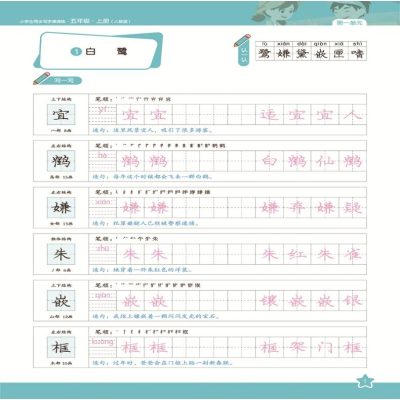Click the large model character 宜 box
400x400 pixels.
(x=61, y=114)
